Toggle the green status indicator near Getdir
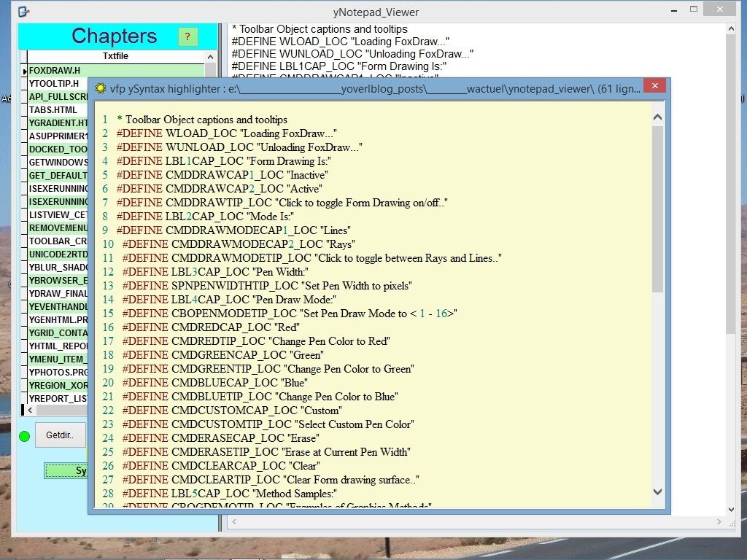The image size is (747, 560). 24,435
